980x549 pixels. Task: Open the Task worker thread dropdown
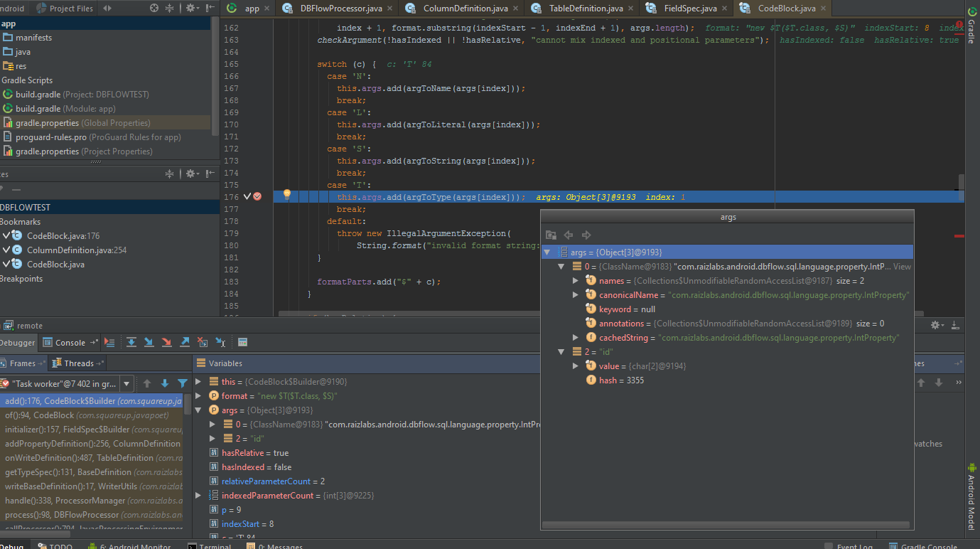coord(127,383)
